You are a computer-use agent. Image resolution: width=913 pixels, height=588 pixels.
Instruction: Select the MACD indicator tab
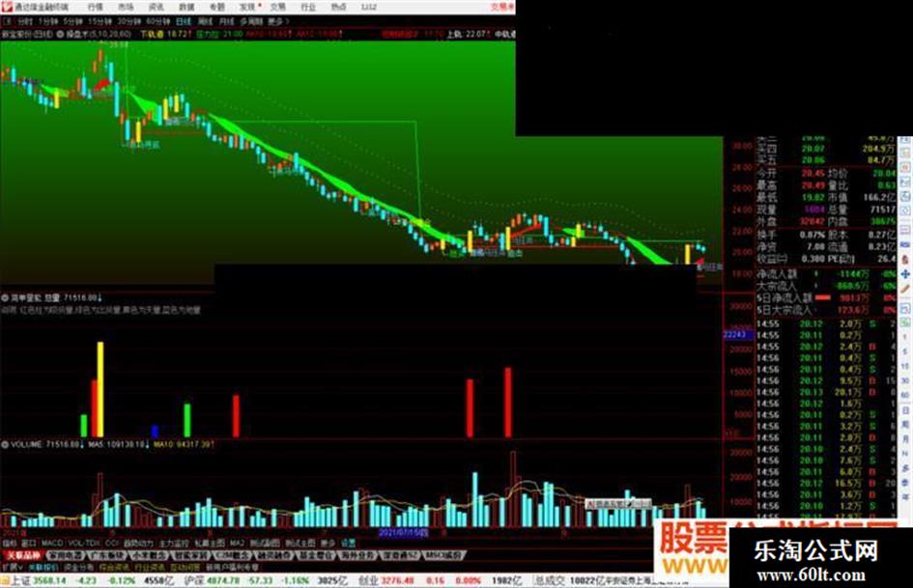tap(52, 543)
